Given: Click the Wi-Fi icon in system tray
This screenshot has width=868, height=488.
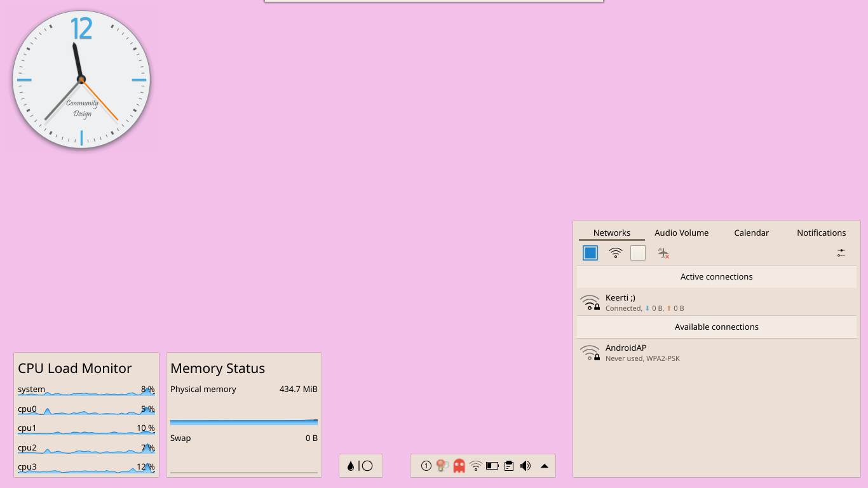Looking at the screenshot, I should [475, 466].
